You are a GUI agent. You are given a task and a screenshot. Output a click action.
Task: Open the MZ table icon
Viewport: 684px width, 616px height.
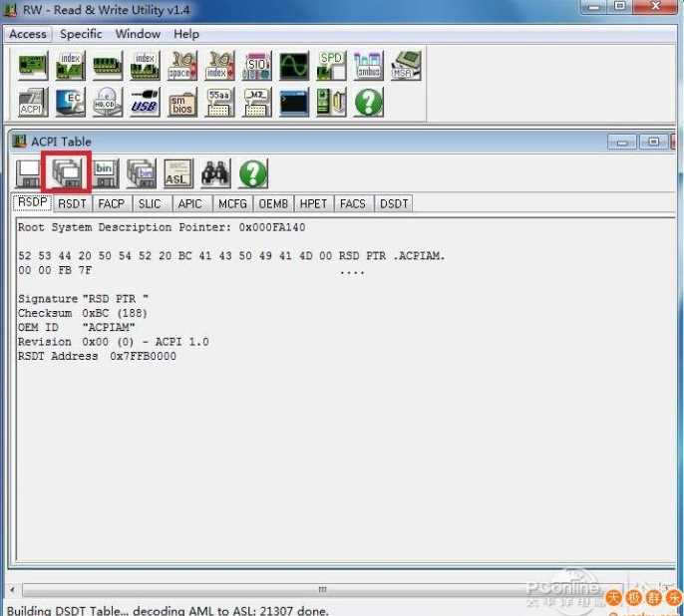[256, 102]
